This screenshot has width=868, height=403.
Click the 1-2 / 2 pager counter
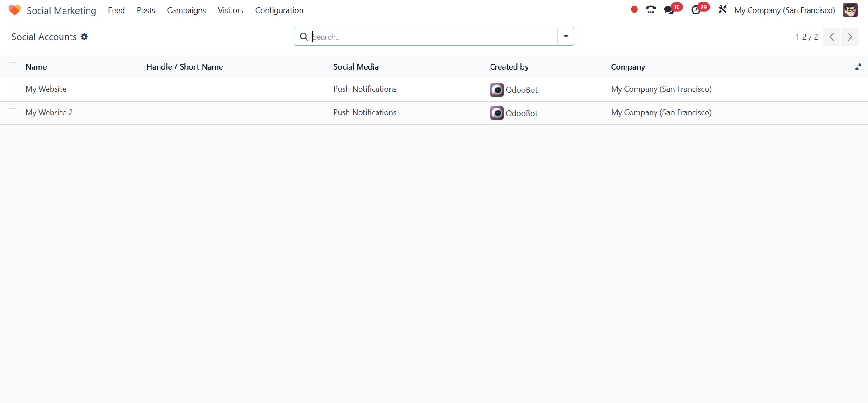pyautogui.click(x=807, y=37)
